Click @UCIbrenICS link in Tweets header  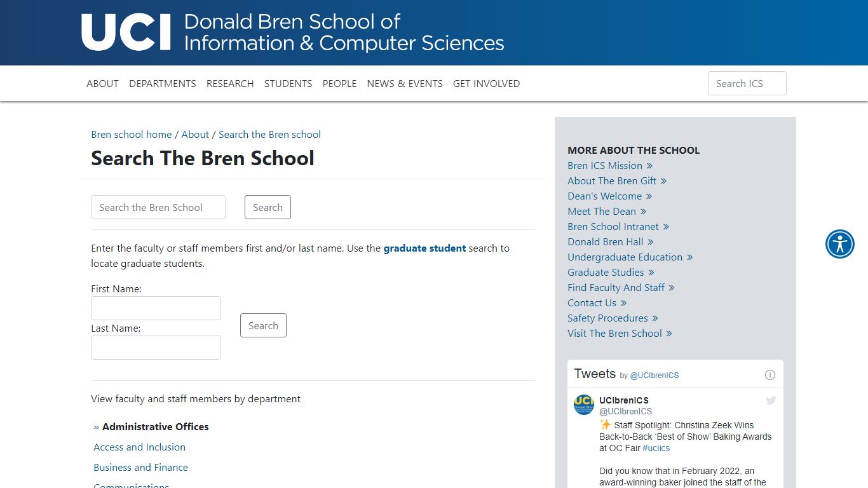click(654, 376)
